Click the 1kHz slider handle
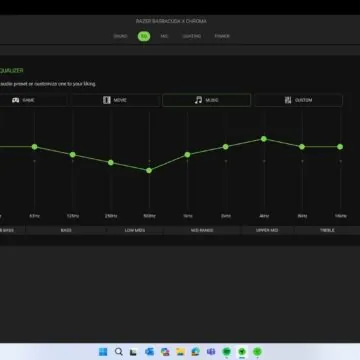360x360 pixels. pyautogui.click(x=187, y=155)
